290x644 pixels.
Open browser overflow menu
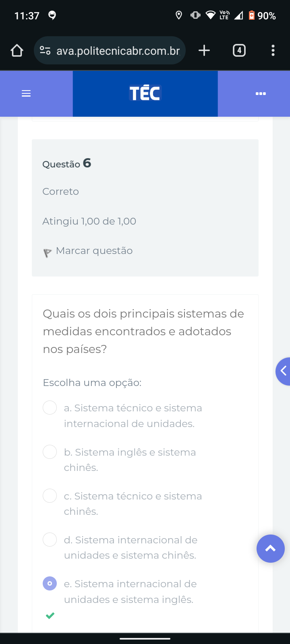(273, 50)
